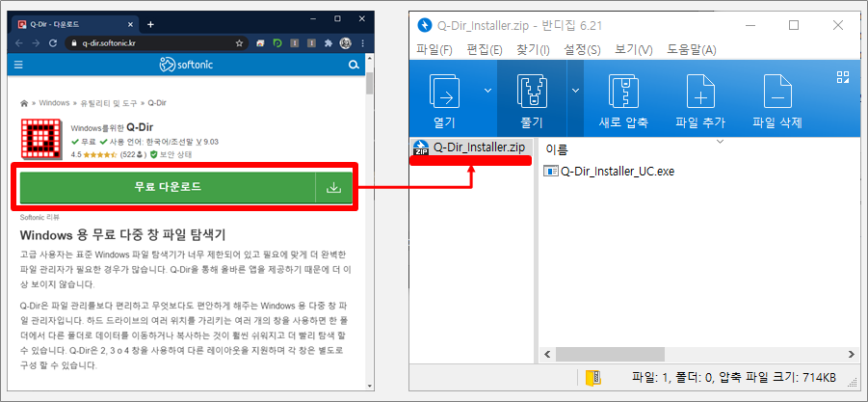Click the view mode grid icon in Bandizip toolbar

tap(843, 77)
